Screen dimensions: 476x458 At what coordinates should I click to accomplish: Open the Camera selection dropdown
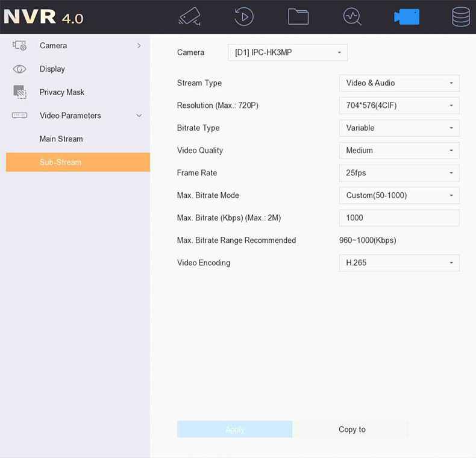tap(287, 53)
